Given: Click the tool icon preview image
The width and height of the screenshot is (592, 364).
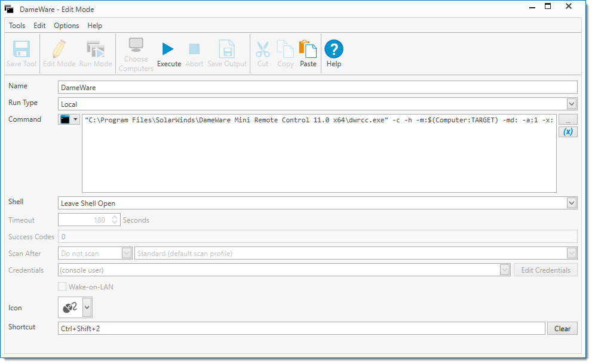Looking at the screenshot, I should pos(70,307).
